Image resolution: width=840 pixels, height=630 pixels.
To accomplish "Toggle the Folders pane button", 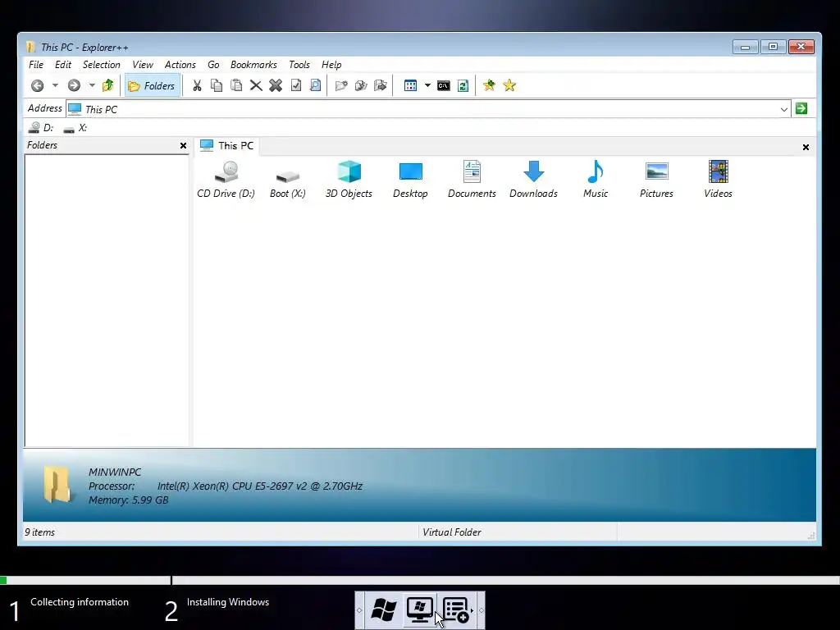I will (152, 85).
